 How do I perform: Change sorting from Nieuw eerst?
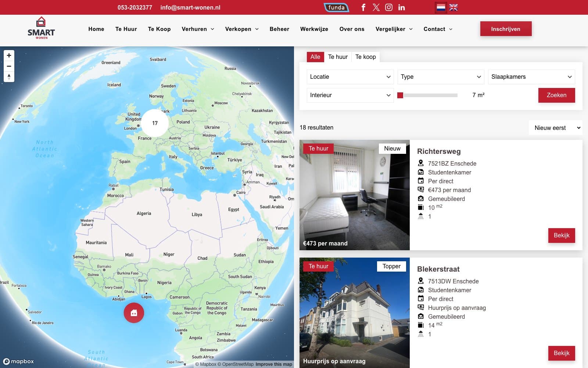[556, 128]
